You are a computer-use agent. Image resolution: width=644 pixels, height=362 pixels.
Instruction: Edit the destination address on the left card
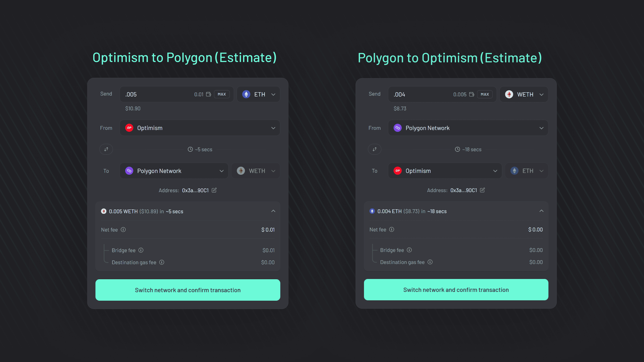214,190
